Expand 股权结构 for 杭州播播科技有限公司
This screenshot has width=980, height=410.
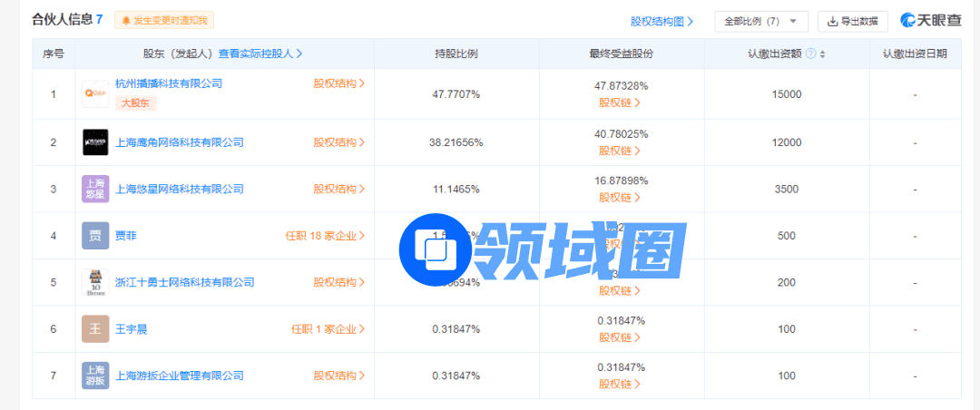(x=339, y=83)
